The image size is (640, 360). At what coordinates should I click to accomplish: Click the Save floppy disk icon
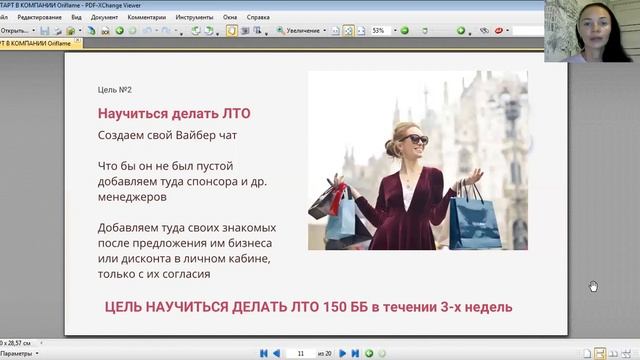pos(44,31)
